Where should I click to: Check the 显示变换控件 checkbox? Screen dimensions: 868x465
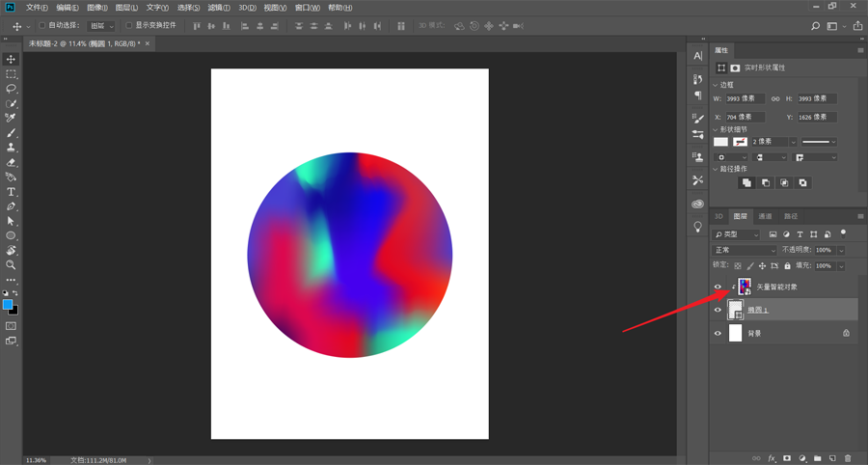(129, 26)
